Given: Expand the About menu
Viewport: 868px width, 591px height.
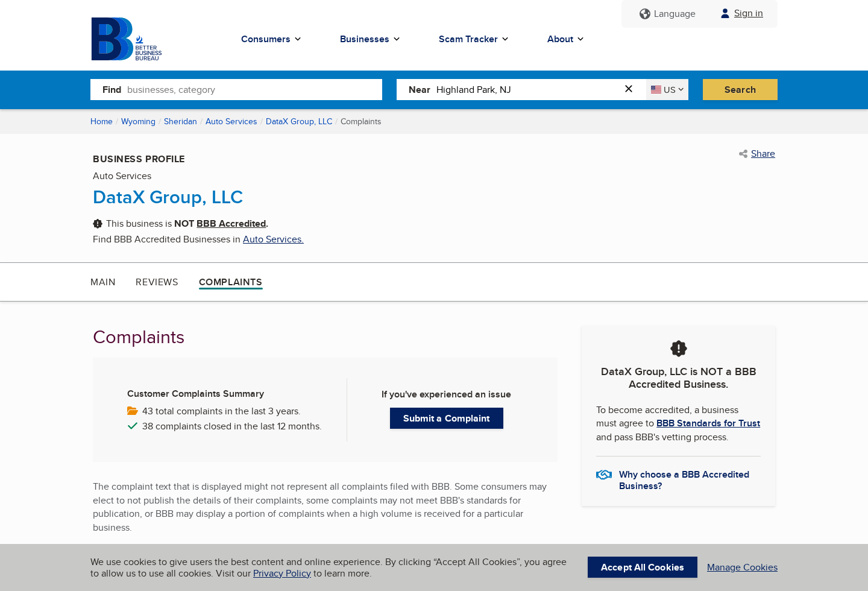Looking at the screenshot, I should click(565, 39).
